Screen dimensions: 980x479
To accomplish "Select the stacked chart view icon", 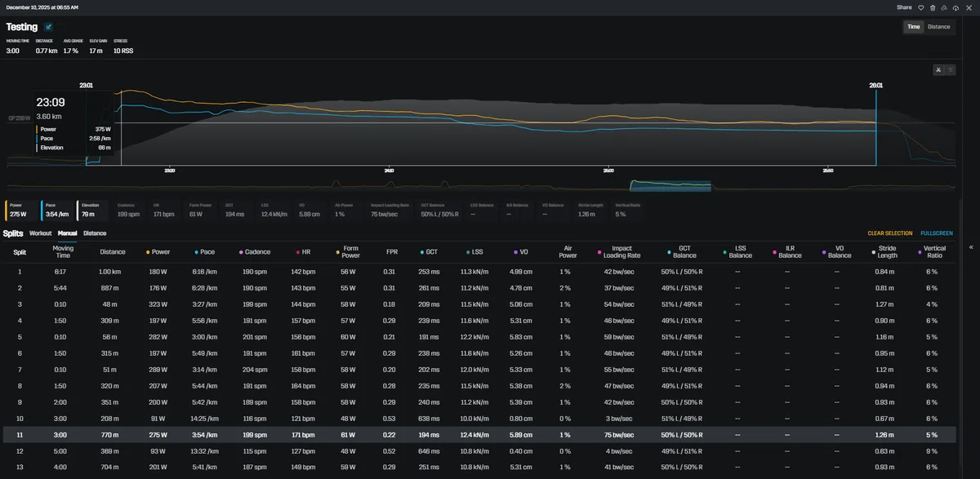I will click(950, 69).
